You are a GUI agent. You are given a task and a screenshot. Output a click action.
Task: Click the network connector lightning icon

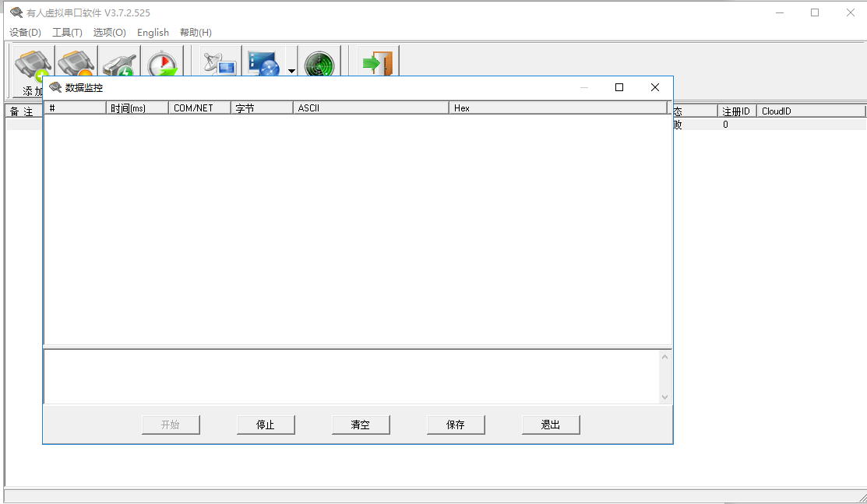point(119,63)
